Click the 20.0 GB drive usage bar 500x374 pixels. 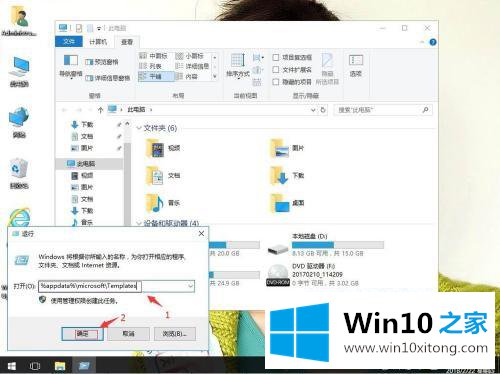coord(234,245)
